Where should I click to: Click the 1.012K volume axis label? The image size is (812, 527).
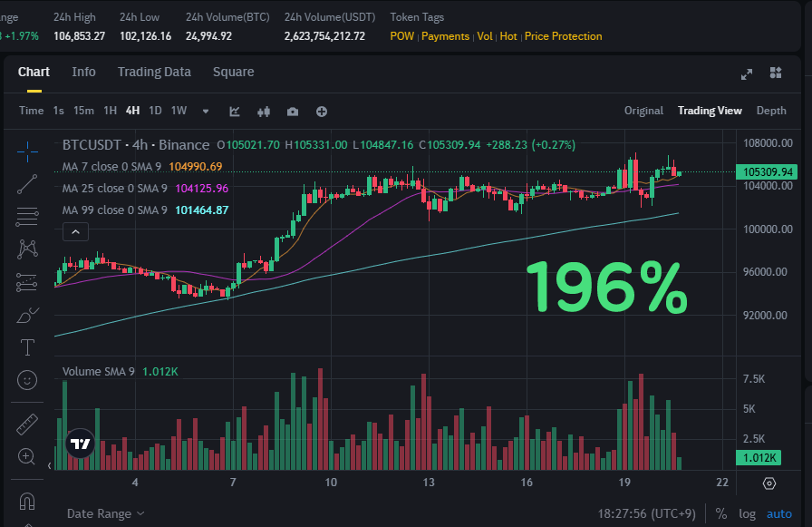coord(759,458)
